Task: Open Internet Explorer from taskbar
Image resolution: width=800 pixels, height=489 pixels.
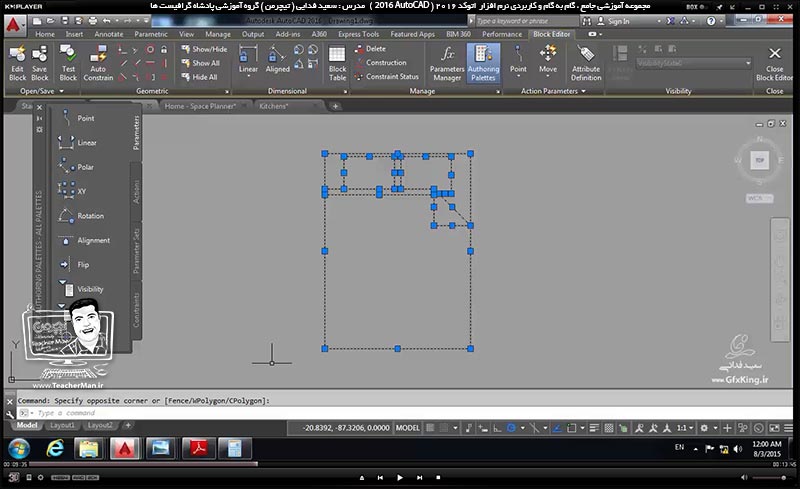Action: 55,449
